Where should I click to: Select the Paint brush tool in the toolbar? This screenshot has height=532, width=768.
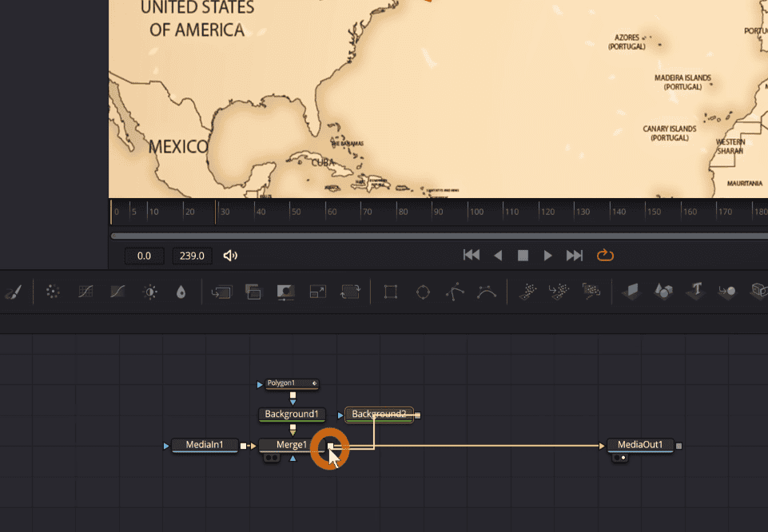[x=13, y=292]
